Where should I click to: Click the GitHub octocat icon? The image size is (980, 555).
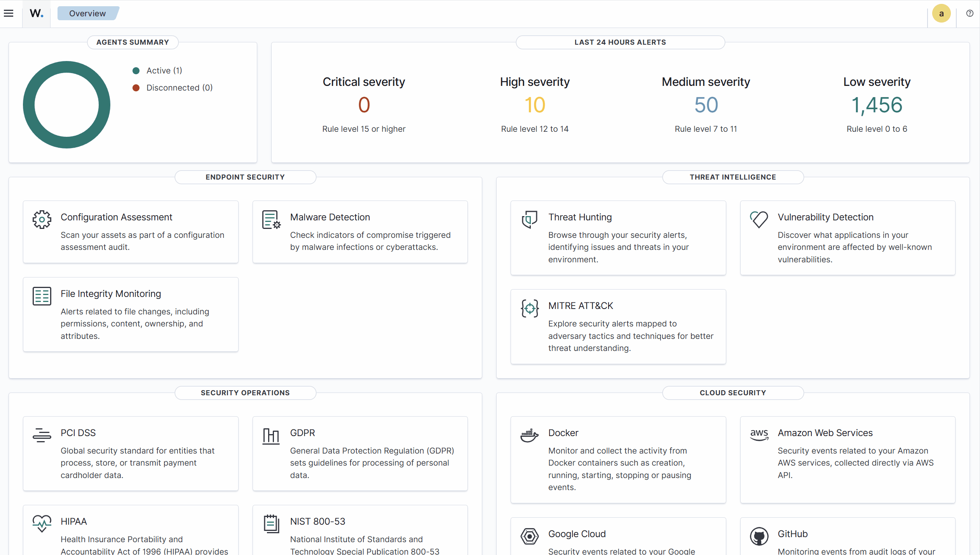coord(759,536)
